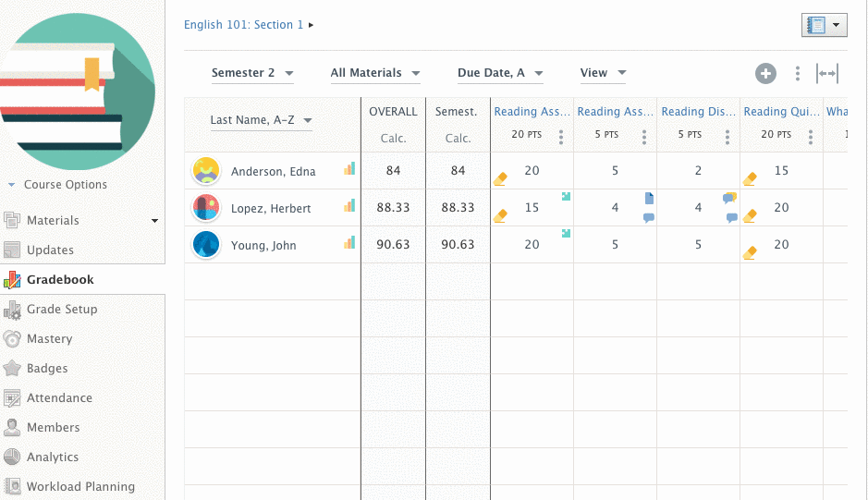The width and height of the screenshot is (868, 500).
Task: Click the pencil icon on Anderson's Reading Quiz
Action: tap(750, 178)
